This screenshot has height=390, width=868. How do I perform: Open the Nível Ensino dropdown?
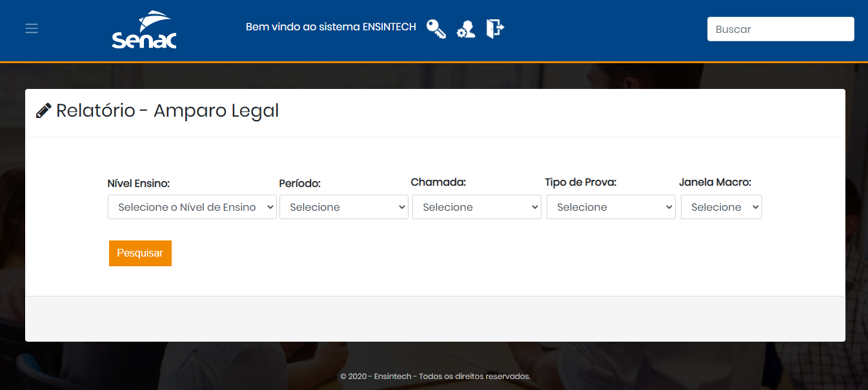(x=192, y=207)
